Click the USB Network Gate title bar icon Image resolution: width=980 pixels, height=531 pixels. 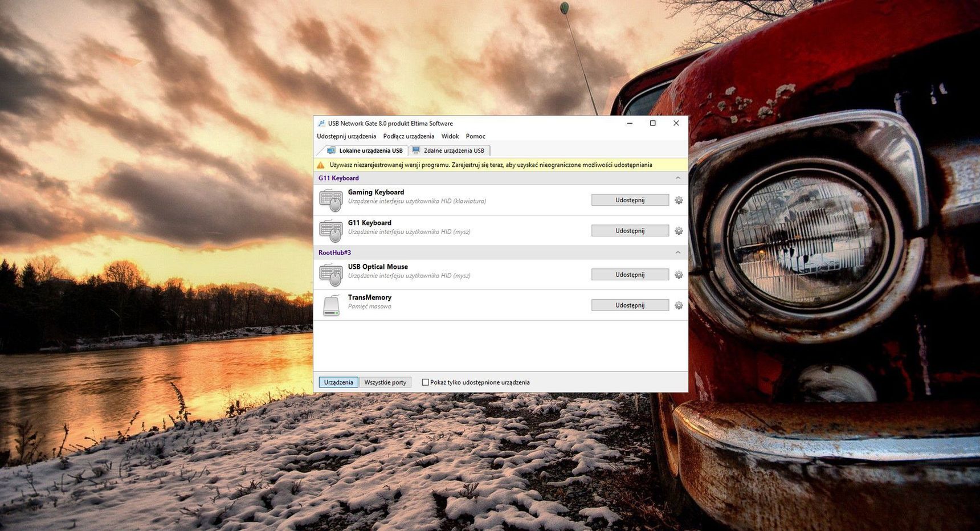[321, 123]
